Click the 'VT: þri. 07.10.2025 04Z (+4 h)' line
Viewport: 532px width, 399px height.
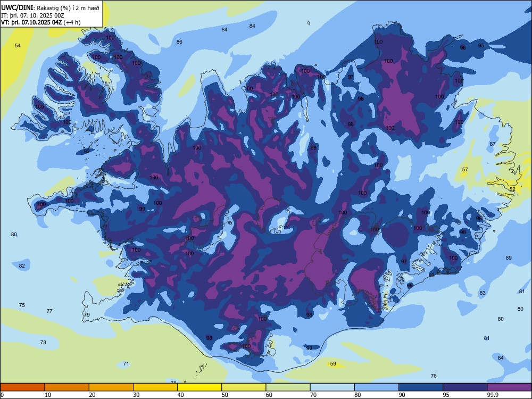coord(41,22)
